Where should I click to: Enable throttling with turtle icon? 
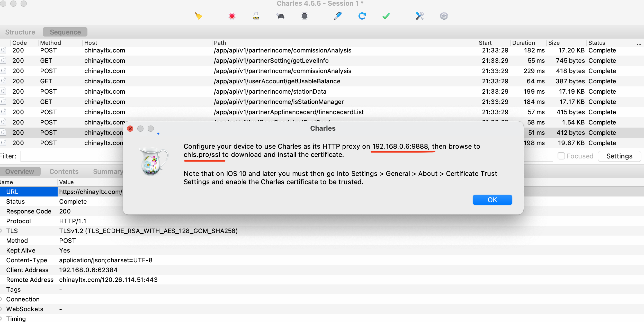coord(280,16)
